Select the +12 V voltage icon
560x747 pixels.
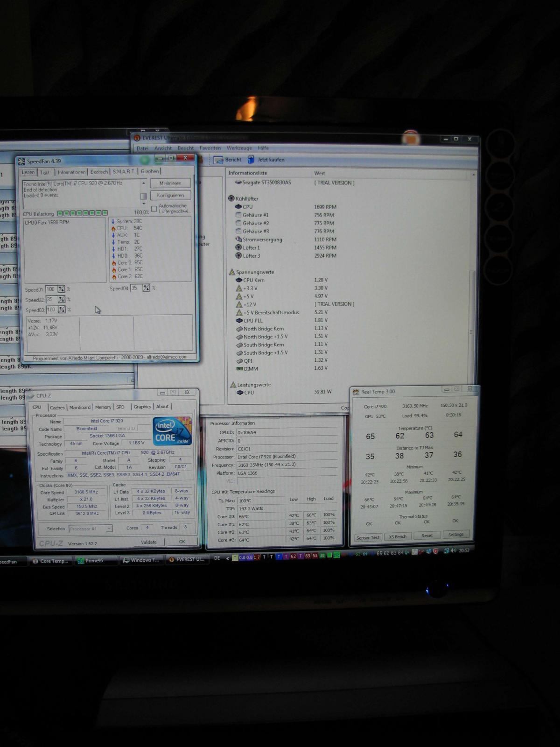[x=239, y=304]
